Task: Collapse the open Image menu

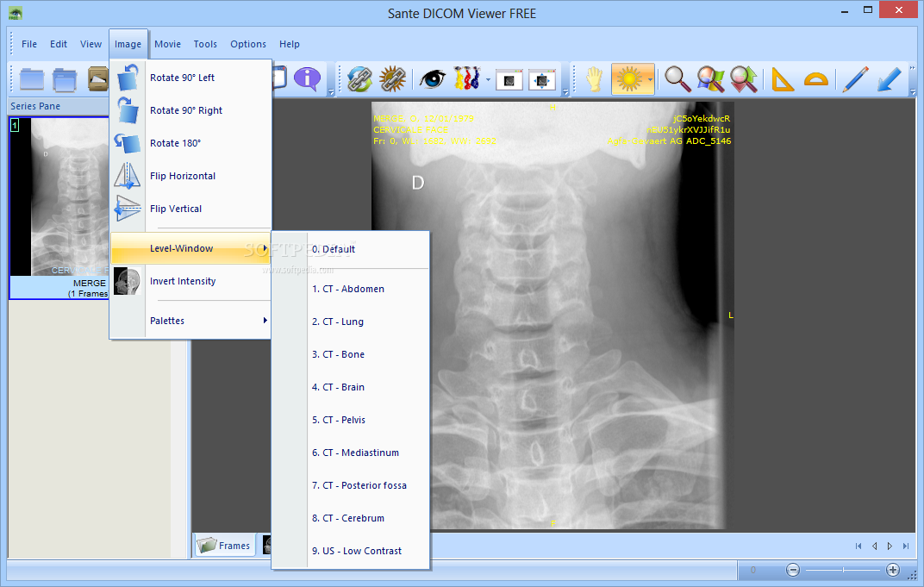Action: (x=128, y=44)
